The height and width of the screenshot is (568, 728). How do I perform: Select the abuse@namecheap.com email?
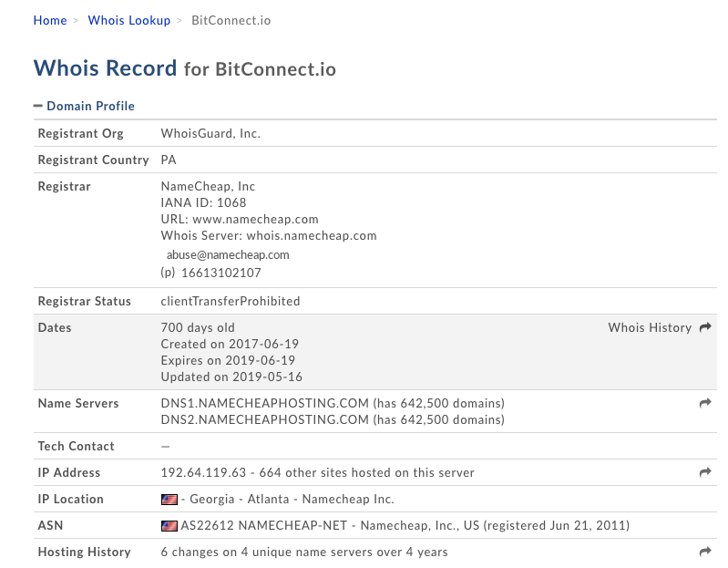click(x=228, y=255)
